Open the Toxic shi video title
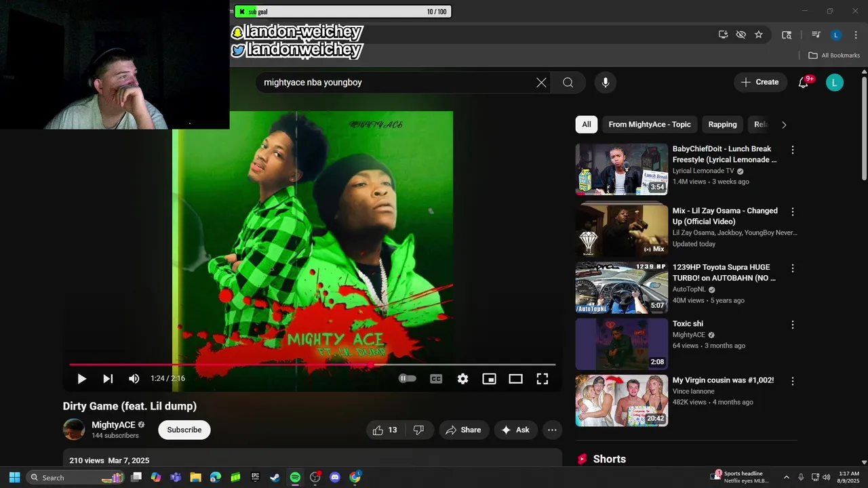The height and width of the screenshot is (488, 868). (x=688, y=324)
